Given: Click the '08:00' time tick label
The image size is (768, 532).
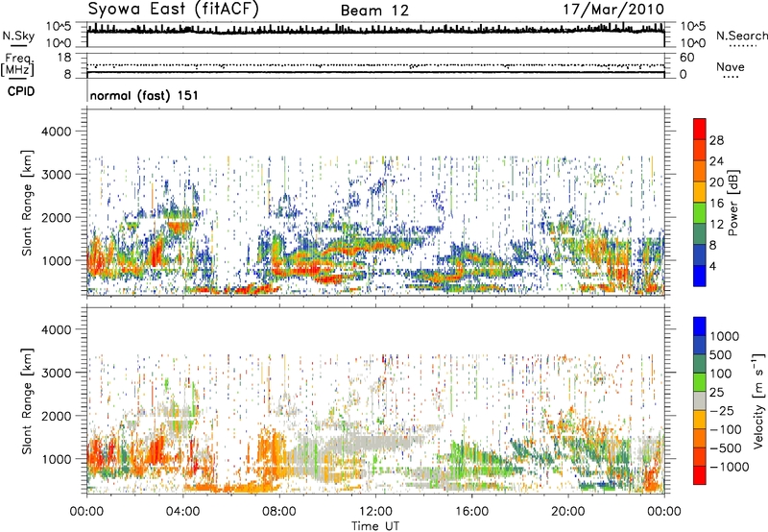Looking at the screenshot, I should coord(279,512).
